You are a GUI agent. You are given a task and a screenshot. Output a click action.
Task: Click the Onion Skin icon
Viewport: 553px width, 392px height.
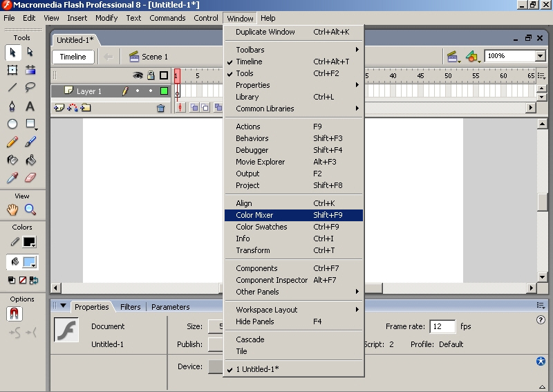194,108
